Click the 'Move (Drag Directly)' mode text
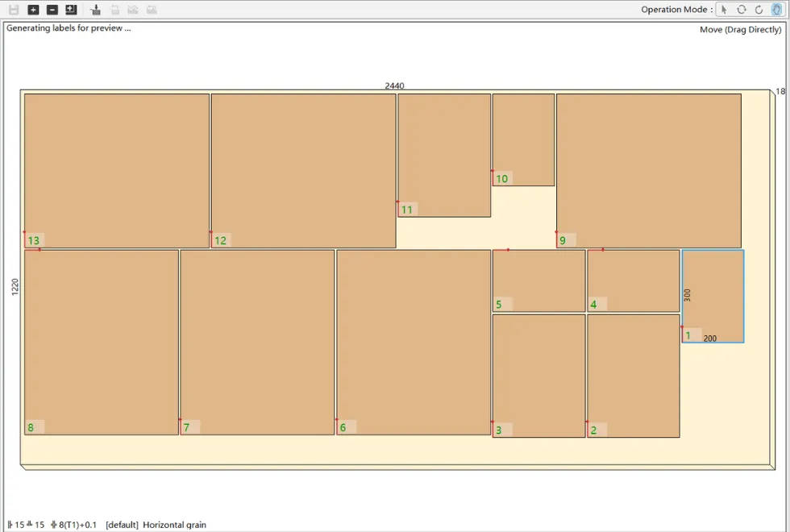 [x=740, y=30]
